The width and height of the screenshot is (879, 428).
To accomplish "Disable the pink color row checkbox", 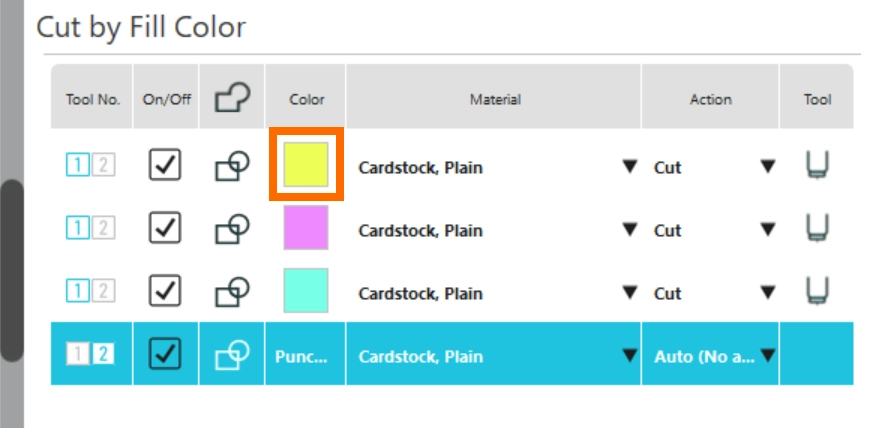I will coord(165,230).
